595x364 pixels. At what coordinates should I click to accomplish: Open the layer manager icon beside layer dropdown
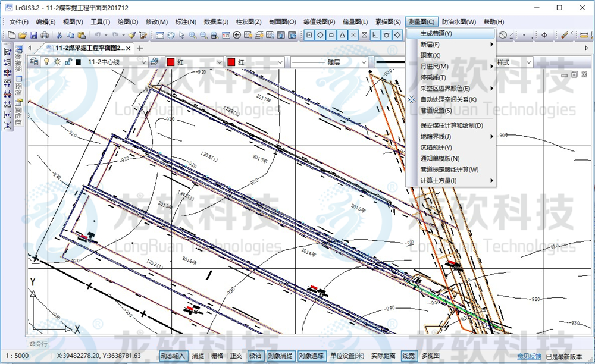click(x=154, y=62)
